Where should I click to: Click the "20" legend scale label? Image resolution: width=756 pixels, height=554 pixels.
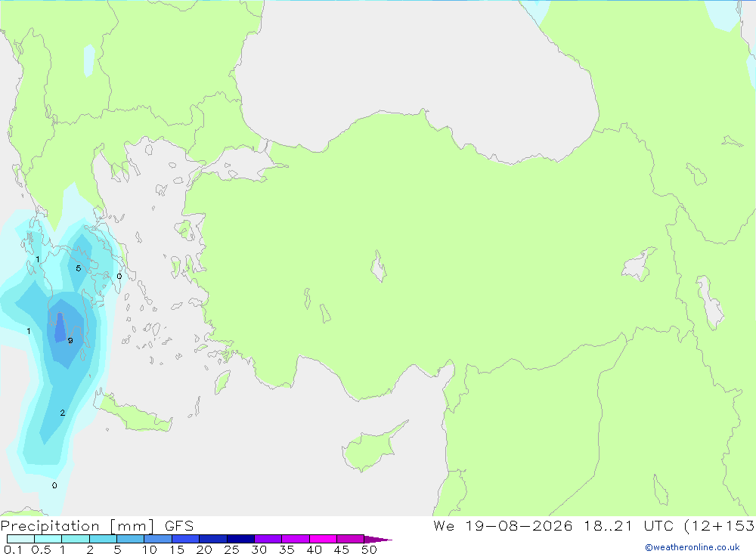(204, 549)
